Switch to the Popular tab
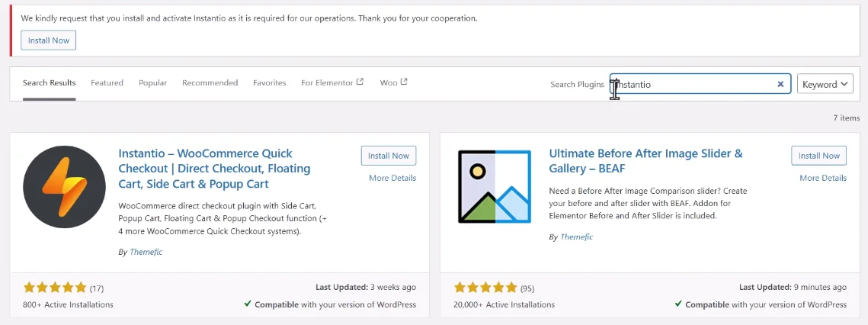Image resolution: width=868 pixels, height=325 pixels. 152,82
